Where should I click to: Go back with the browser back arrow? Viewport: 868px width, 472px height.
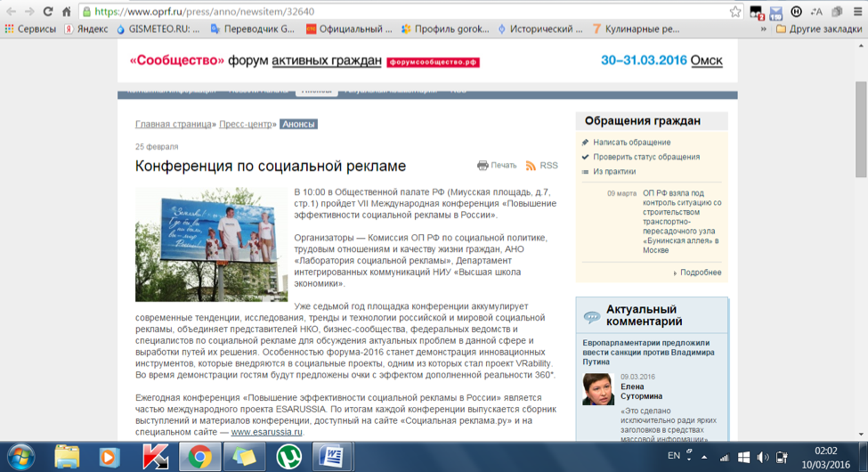(11, 12)
